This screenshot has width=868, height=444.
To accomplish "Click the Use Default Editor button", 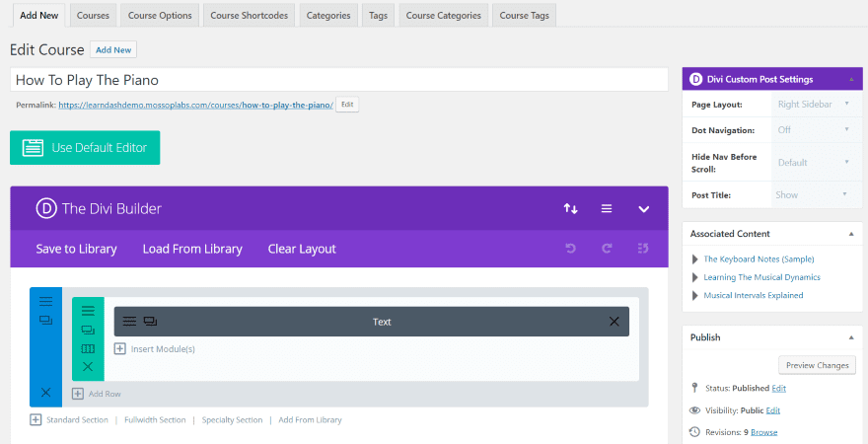I will coord(85,148).
